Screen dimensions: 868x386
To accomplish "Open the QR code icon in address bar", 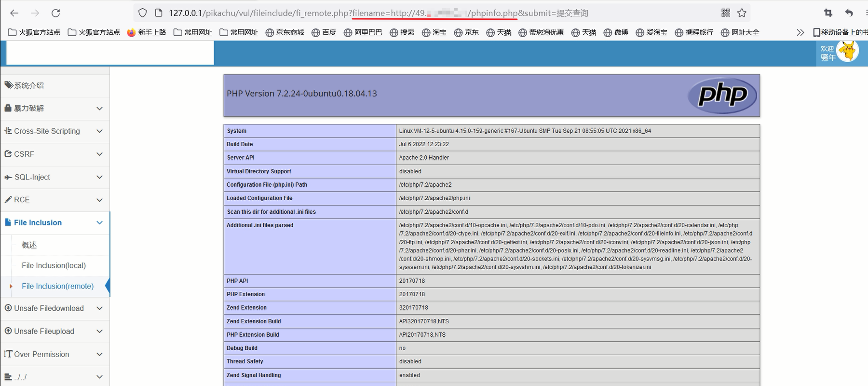I will pos(726,13).
